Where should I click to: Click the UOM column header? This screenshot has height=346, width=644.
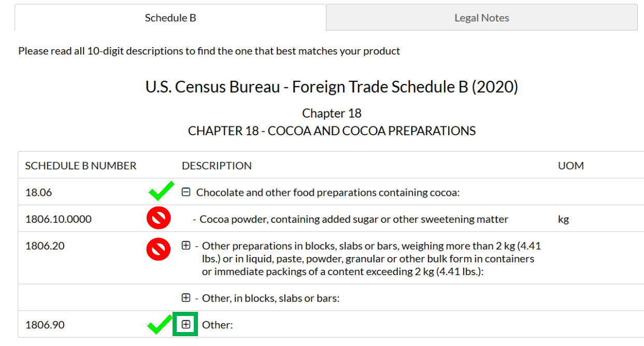click(x=571, y=166)
